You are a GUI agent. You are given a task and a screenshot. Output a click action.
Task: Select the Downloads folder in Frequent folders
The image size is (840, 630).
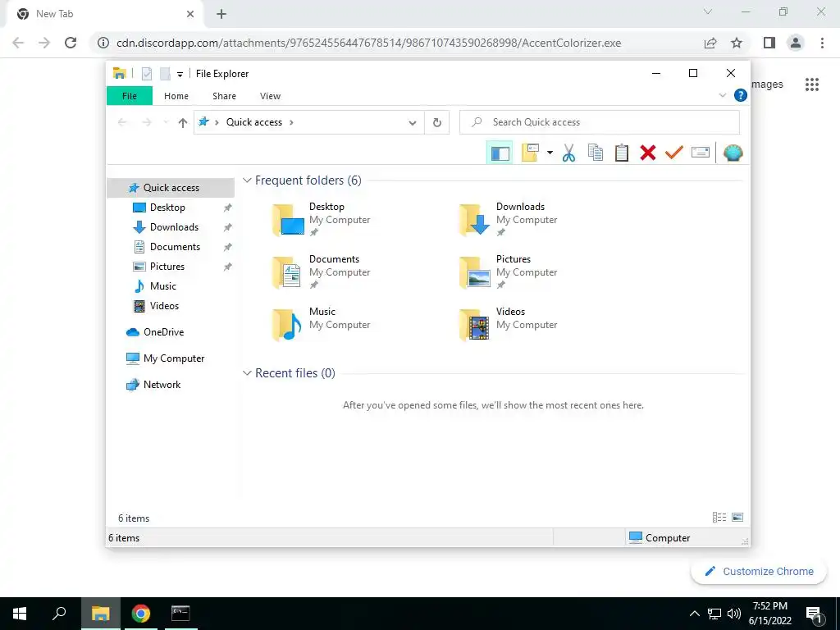click(509, 220)
